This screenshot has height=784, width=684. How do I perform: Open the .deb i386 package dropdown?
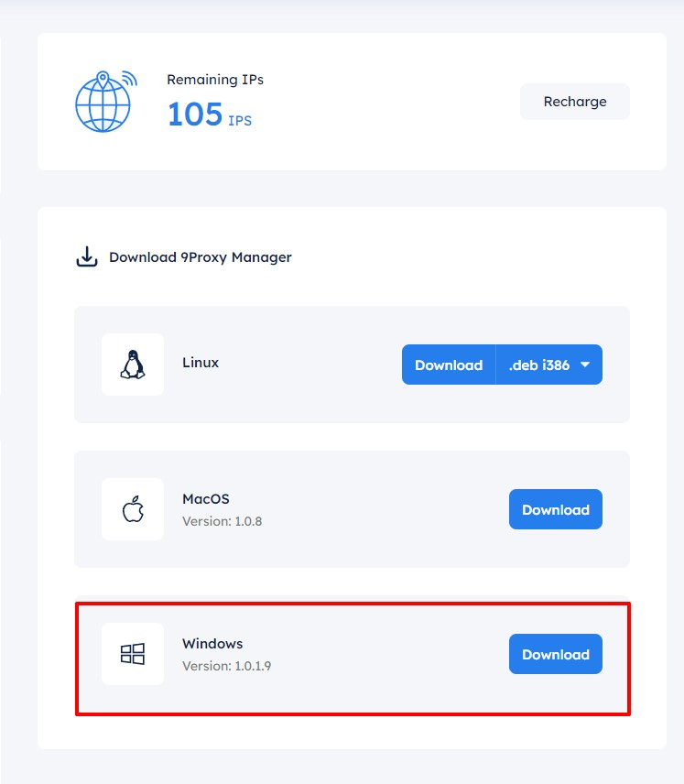tap(539, 365)
